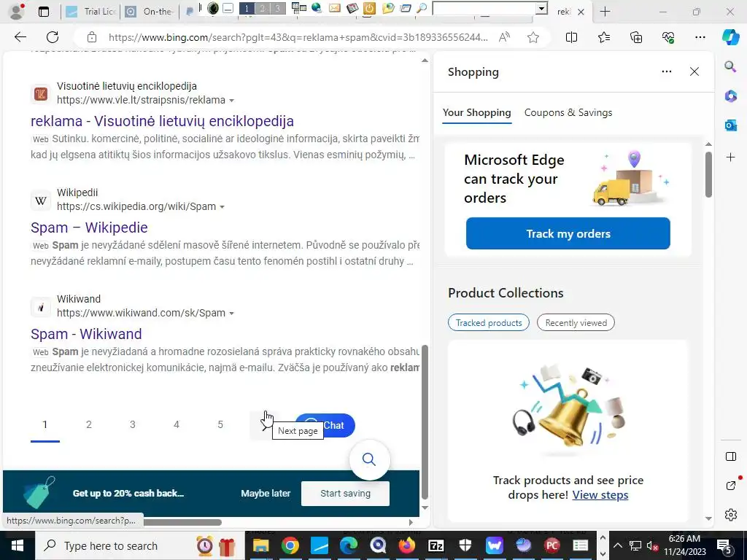Open Edge Settings and more menu

700,37
